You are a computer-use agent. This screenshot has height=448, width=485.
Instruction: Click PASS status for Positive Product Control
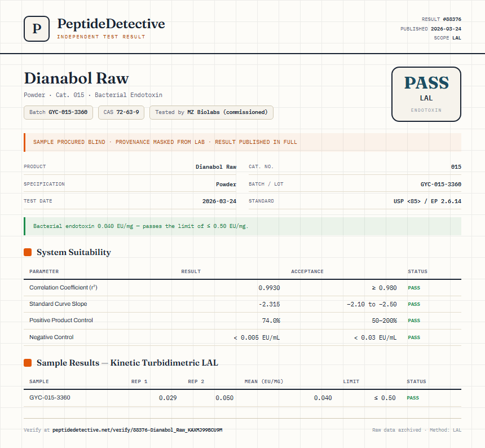tap(414, 320)
